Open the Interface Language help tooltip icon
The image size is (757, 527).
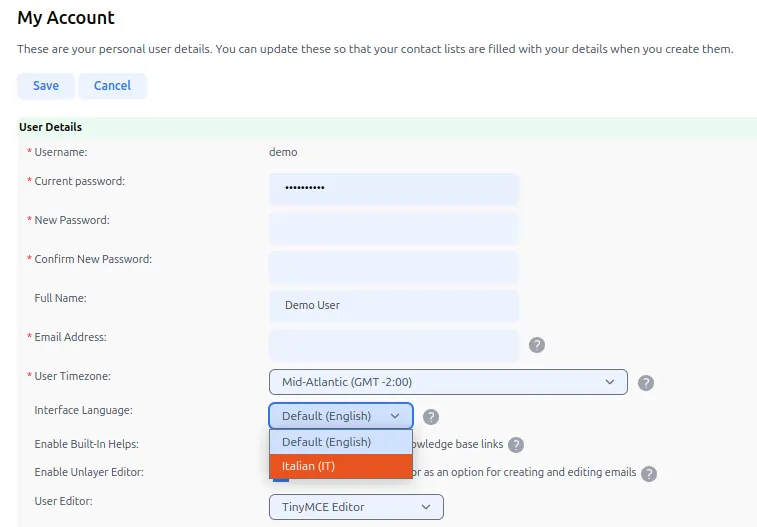[431, 417]
